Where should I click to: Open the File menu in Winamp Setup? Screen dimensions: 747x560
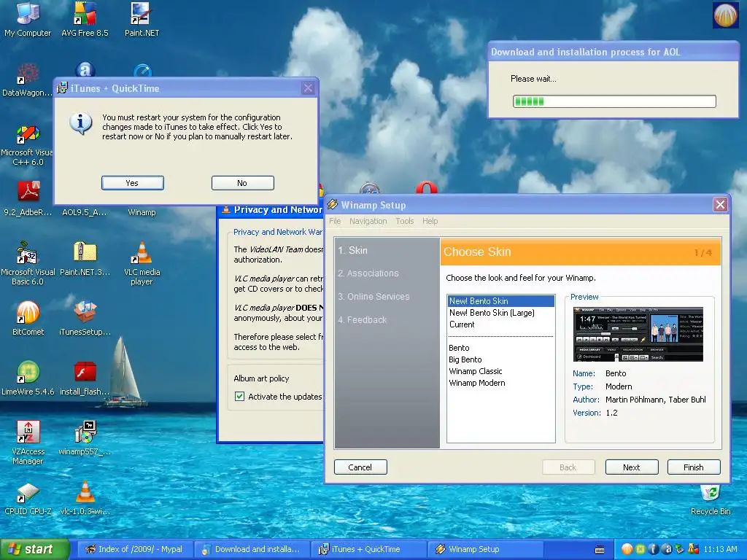point(335,221)
